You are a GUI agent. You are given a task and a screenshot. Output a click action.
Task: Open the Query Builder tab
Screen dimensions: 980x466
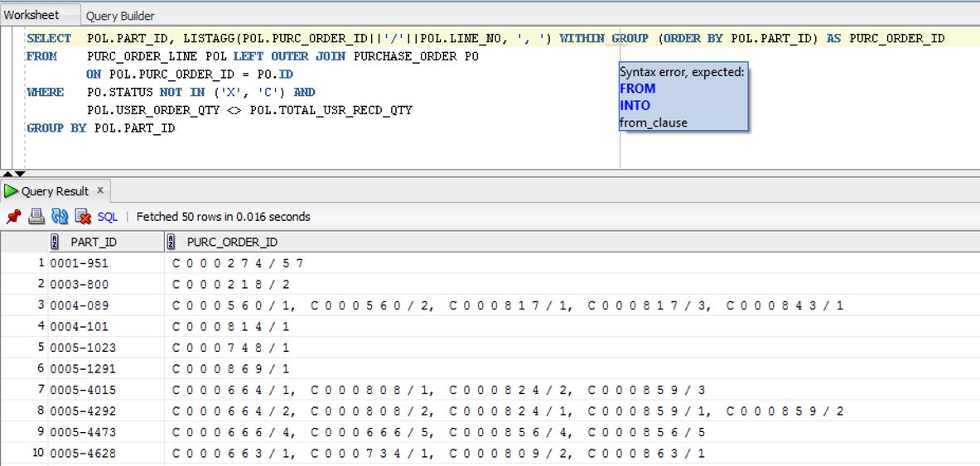[x=120, y=16]
